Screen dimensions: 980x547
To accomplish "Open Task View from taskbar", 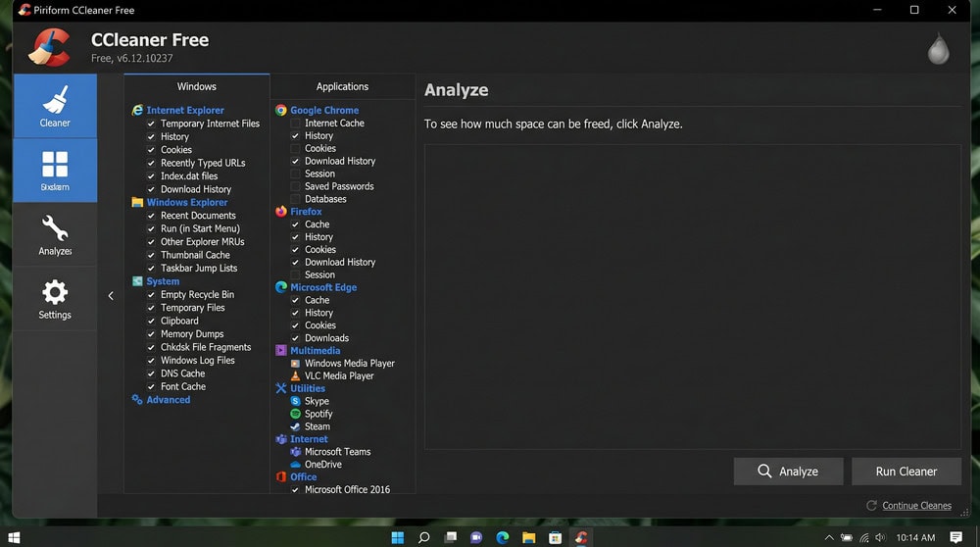I will click(450, 537).
